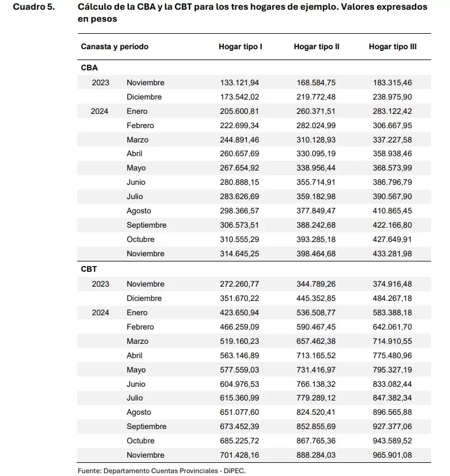This screenshot has width=450, height=476.
Task: Click CBT Noviembre 2023 value 272.260,77
Action: (x=239, y=284)
